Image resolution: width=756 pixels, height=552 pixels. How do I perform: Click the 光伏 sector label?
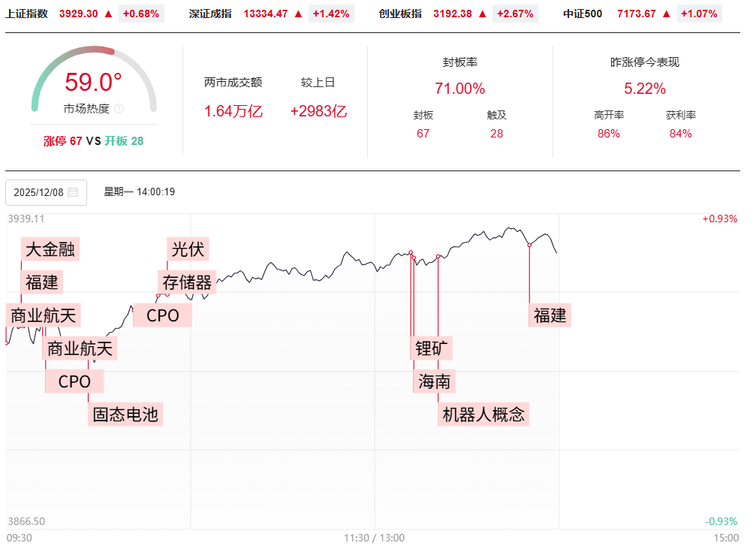click(188, 248)
